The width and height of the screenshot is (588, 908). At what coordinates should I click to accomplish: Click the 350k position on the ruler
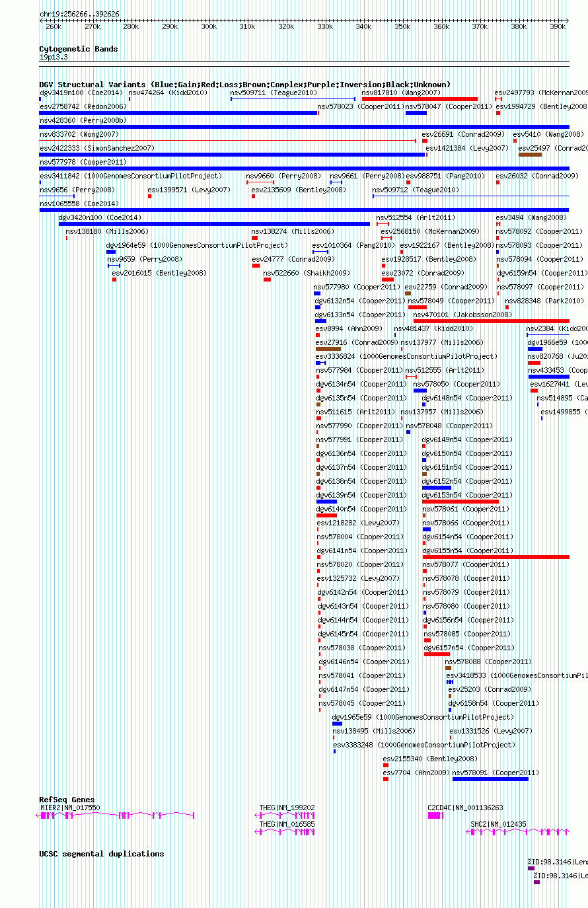click(402, 26)
